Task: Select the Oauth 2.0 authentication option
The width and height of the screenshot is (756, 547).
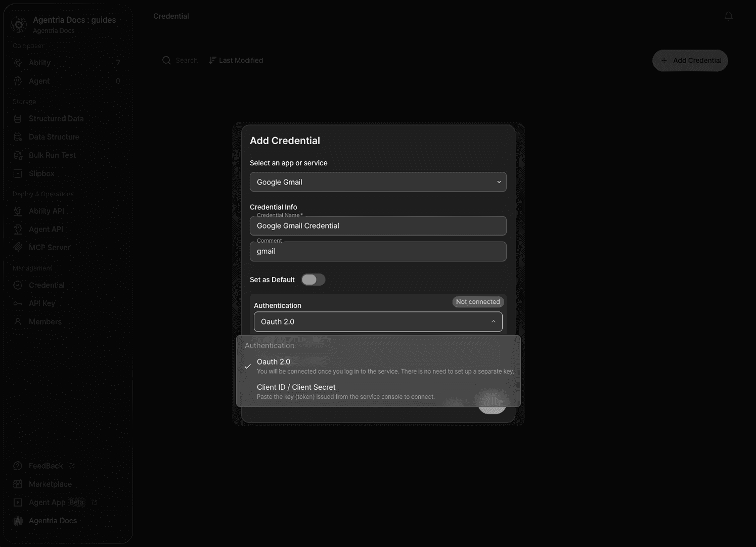Action: tap(378, 366)
